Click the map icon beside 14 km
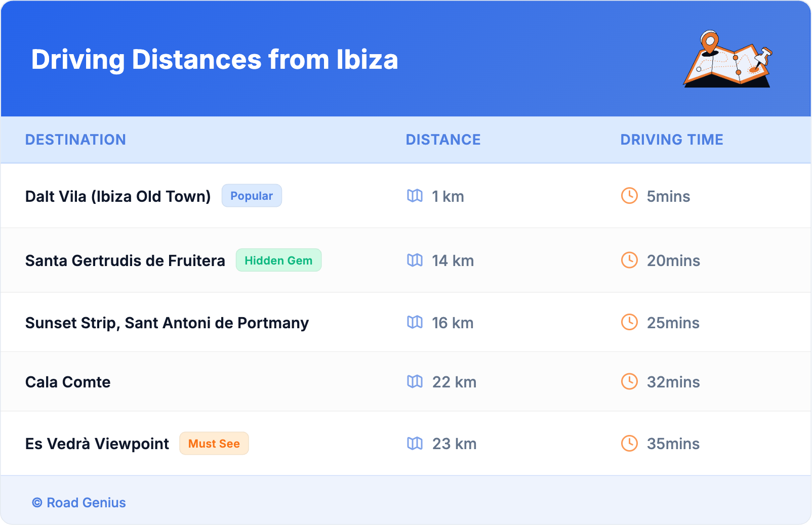 coord(415,260)
